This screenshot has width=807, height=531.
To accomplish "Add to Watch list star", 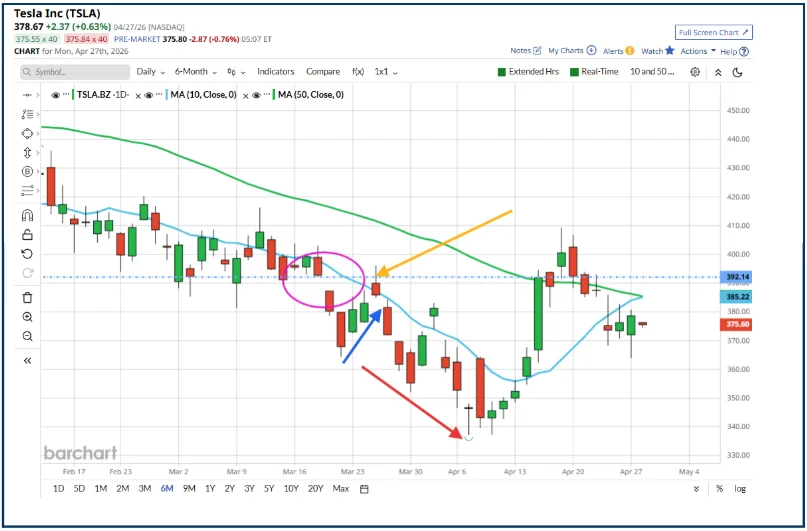I will [x=657, y=50].
